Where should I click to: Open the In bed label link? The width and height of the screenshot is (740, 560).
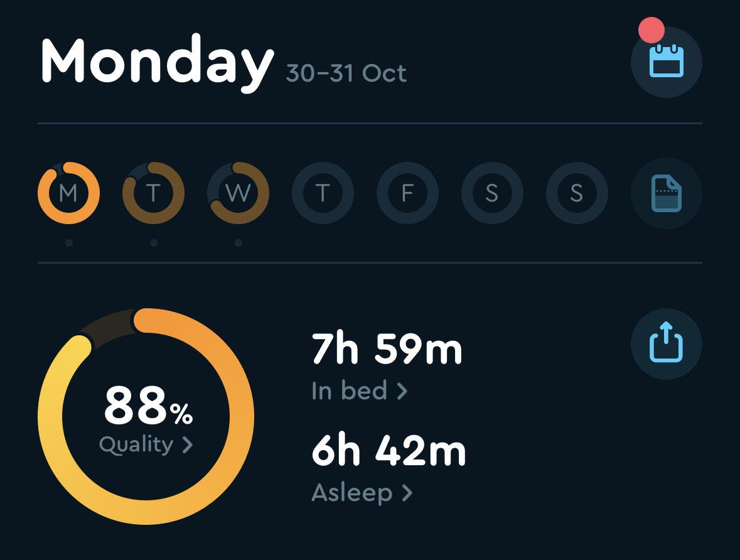(349, 391)
